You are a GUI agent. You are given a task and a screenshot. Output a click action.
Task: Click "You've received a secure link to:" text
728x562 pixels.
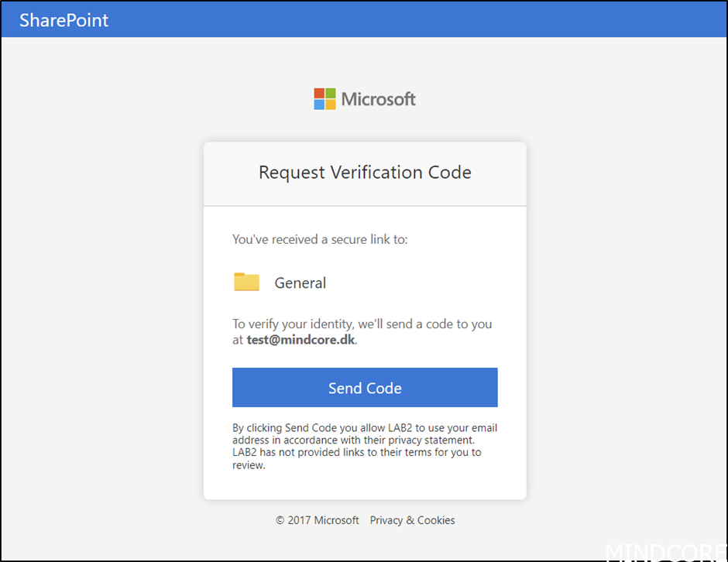coord(320,239)
